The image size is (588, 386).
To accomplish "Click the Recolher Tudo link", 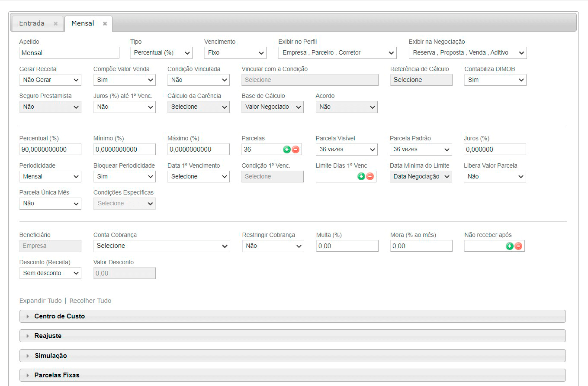I will click(x=90, y=301).
